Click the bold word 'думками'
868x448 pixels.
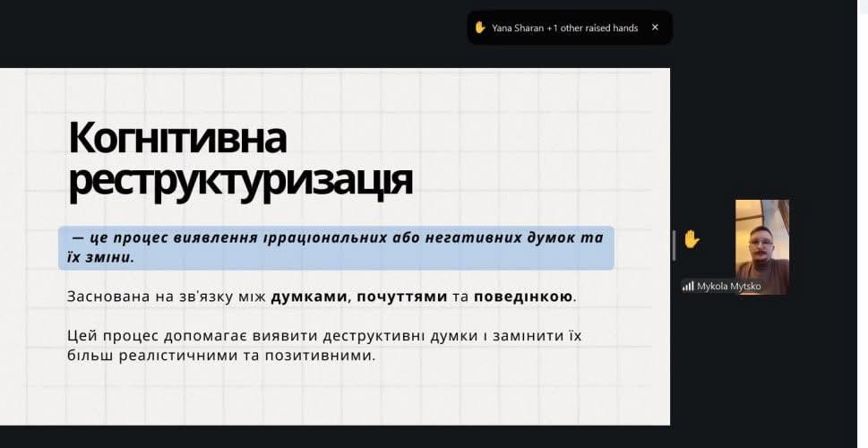(310, 297)
